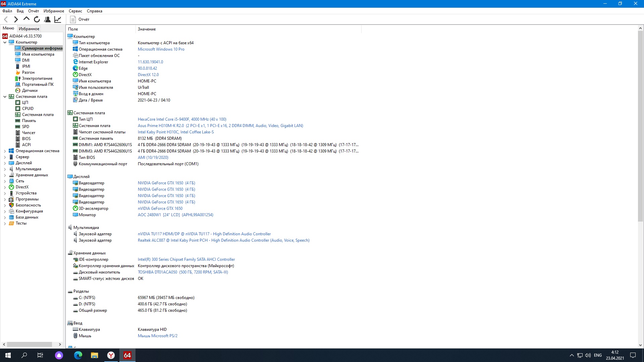Open Разгон overclock tree item
Image resolution: width=644 pixels, height=362 pixels.
coord(28,72)
